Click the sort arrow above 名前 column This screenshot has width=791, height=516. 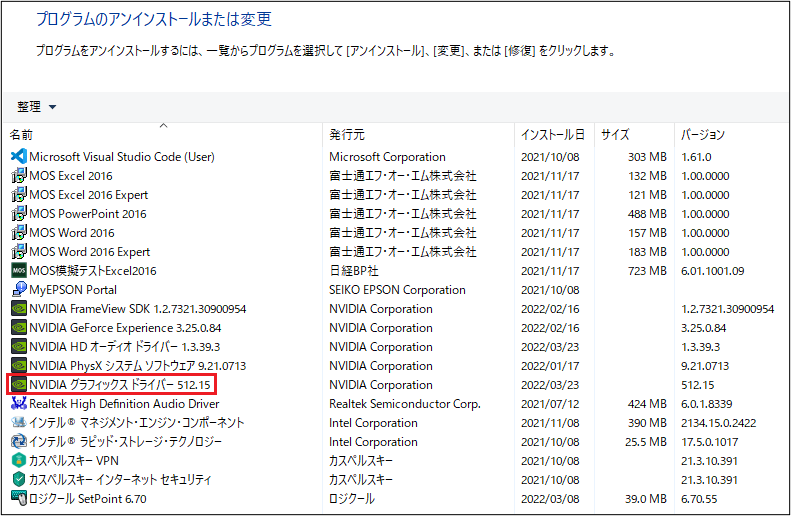click(163, 125)
